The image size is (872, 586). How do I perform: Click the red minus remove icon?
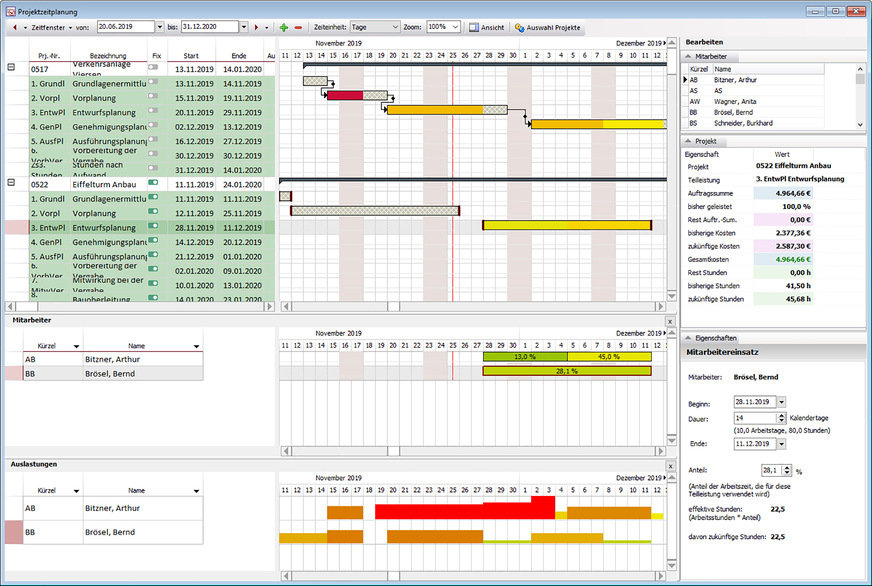298,27
